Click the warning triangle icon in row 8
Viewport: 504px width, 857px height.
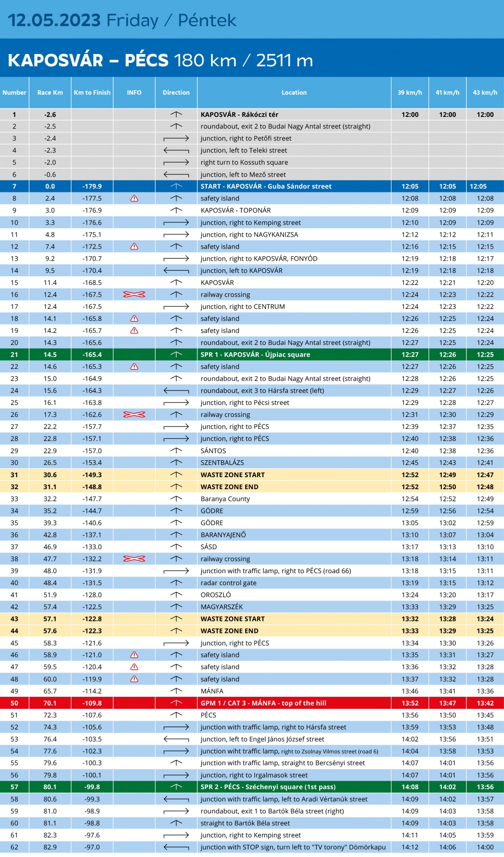(134, 198)
